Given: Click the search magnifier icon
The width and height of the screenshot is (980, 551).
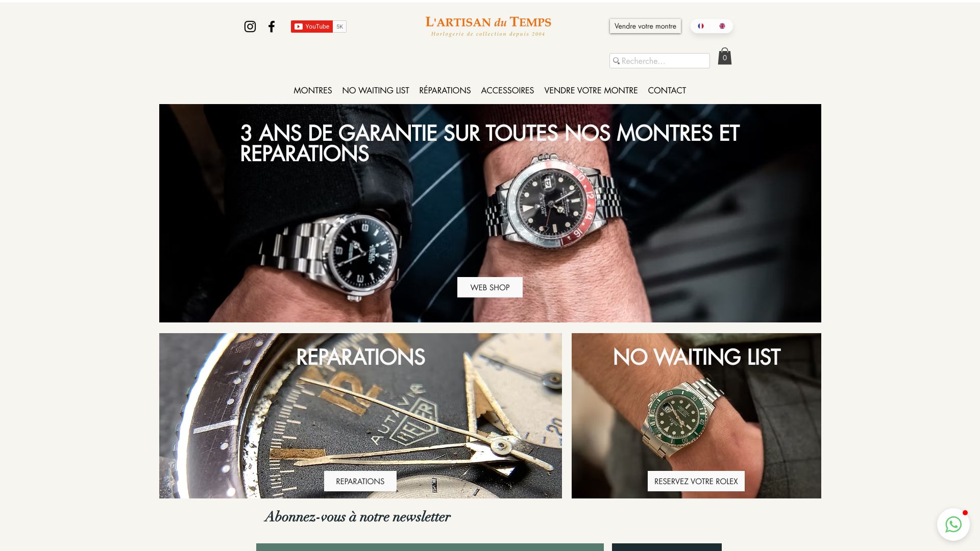Looking at the screenshot, I should (x=616, y=61).
